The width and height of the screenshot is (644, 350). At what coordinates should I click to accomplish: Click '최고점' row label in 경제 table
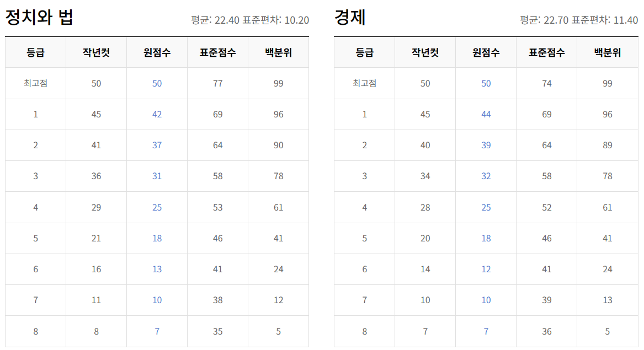364,83
